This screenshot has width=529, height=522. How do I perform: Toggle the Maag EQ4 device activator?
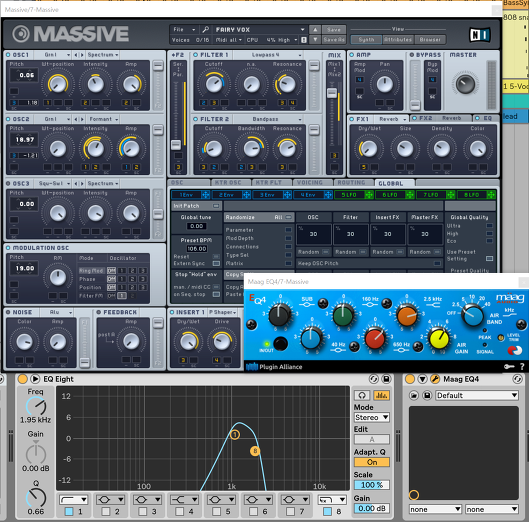(410, 379)
